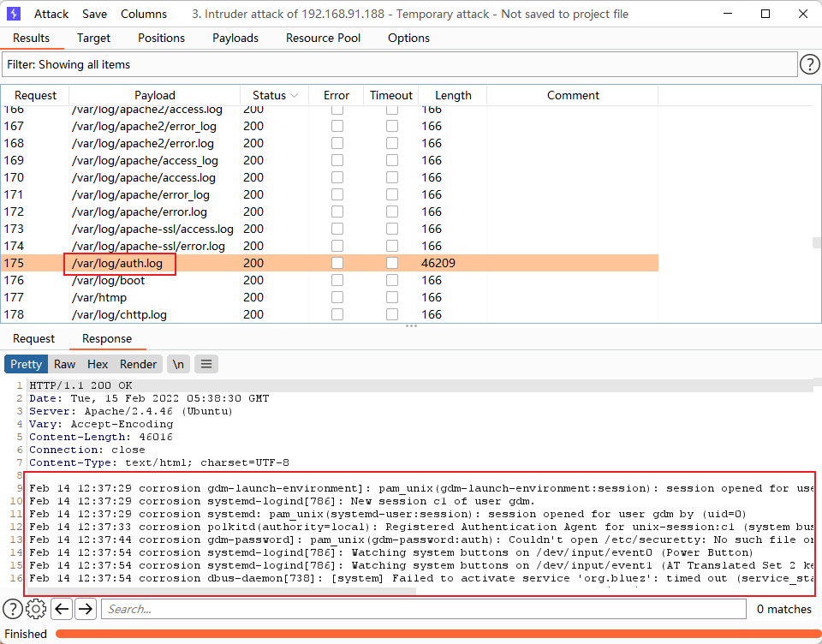Select the /var/log/boot payload row
Screen dimensions: 822x644
pos(329,280)
